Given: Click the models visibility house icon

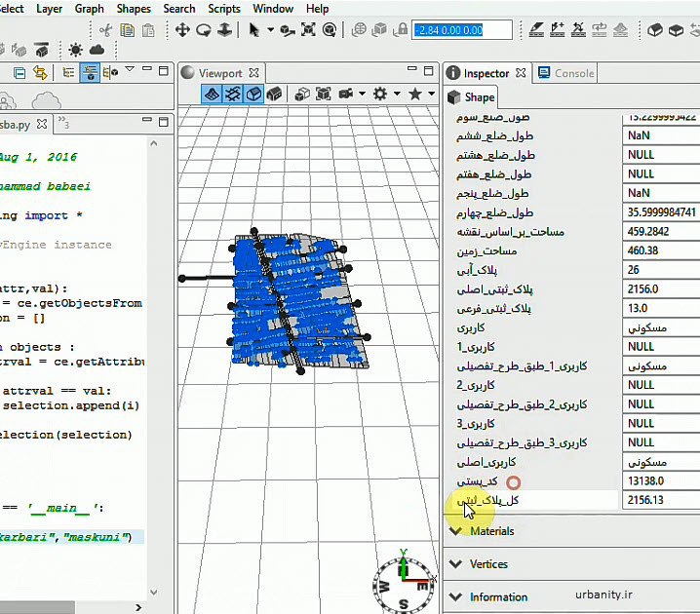Looking at the screenshot, I should coord(275,94).
